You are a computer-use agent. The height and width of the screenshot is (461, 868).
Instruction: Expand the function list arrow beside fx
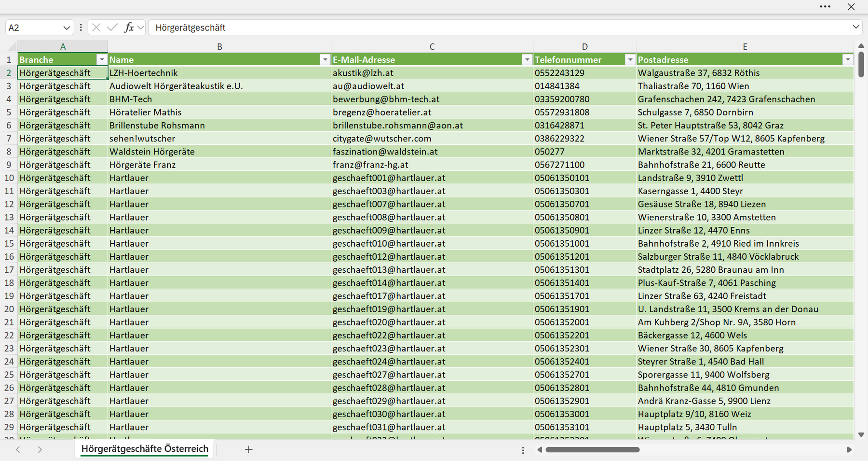(140, 28)
